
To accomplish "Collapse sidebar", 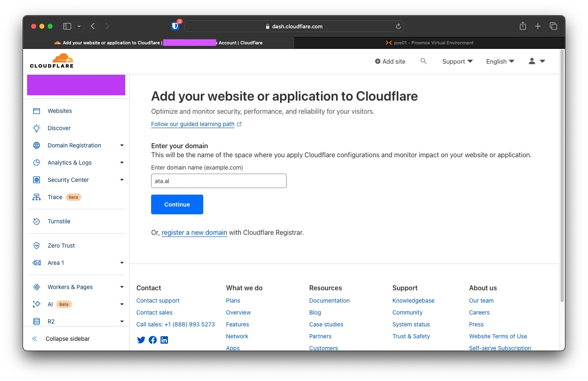I will 61,339.
